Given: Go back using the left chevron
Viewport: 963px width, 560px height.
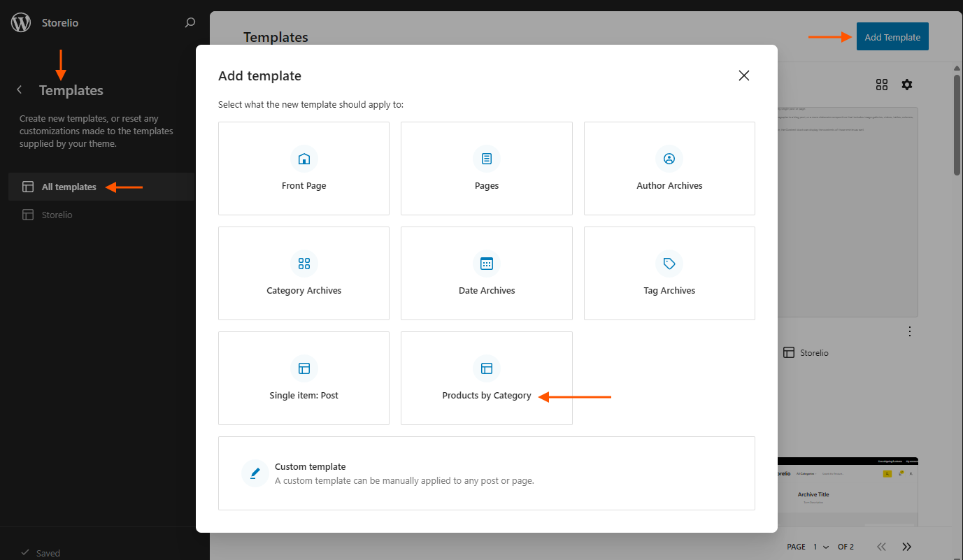Looking at the screenshot, I should tap(20, 90).
